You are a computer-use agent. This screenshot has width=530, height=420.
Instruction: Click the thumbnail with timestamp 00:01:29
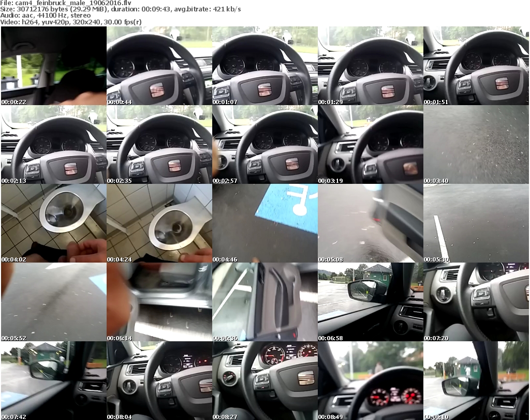(371, 66)
